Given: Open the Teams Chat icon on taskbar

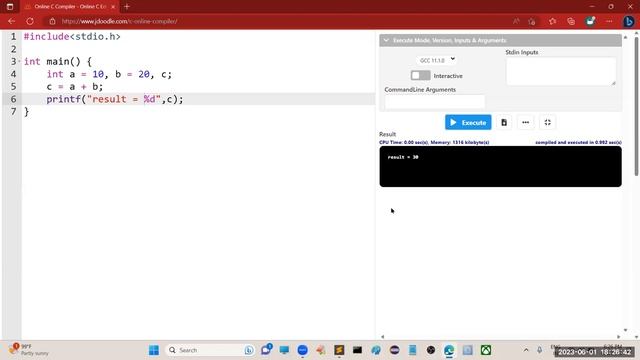Looking at the screenshot, I should pos(266,350).
